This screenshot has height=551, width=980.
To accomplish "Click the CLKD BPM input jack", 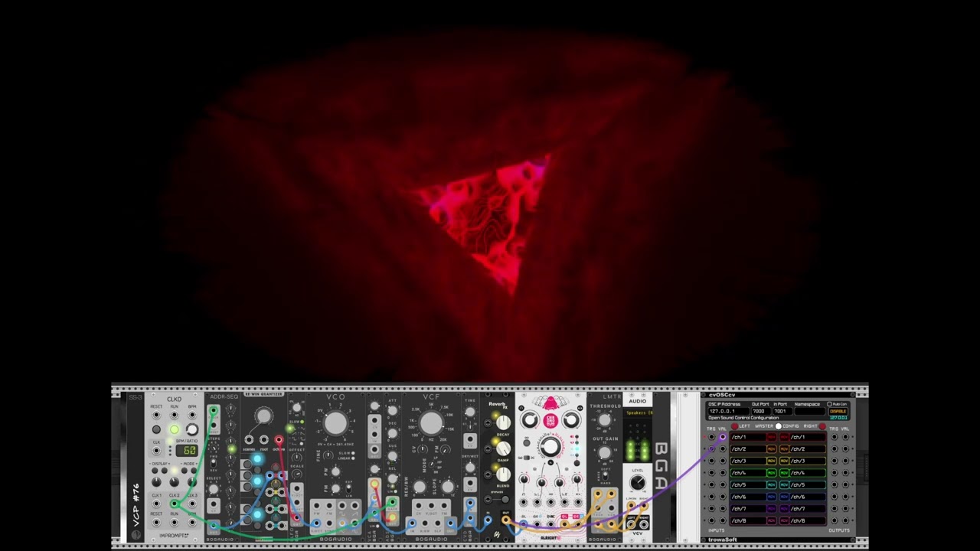I will click(x=192, y=415).
